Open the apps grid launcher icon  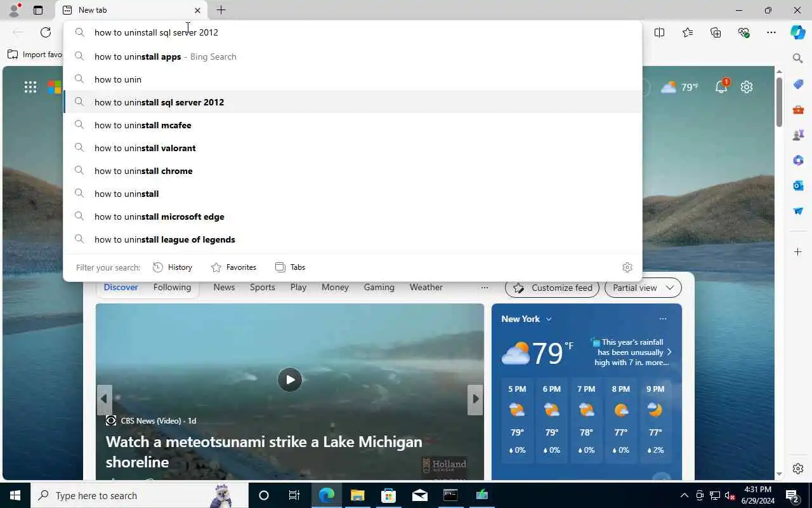(x=30, y=87)
